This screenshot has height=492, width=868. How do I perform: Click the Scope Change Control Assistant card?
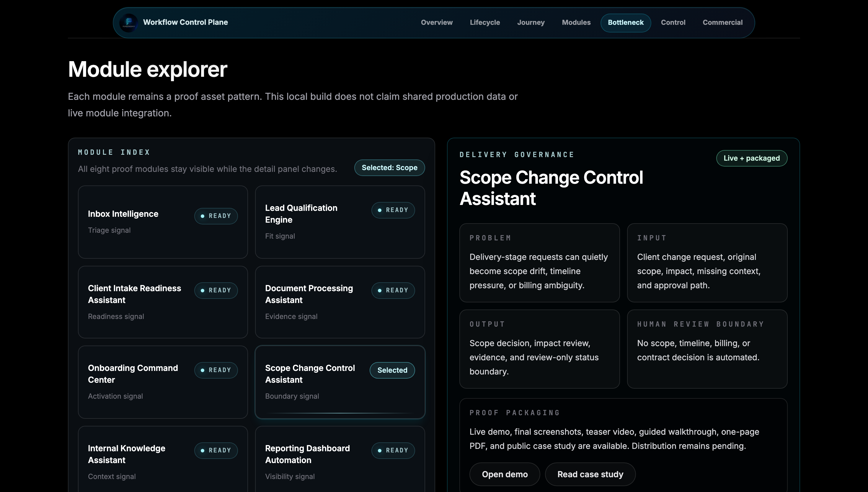(340, 382)
